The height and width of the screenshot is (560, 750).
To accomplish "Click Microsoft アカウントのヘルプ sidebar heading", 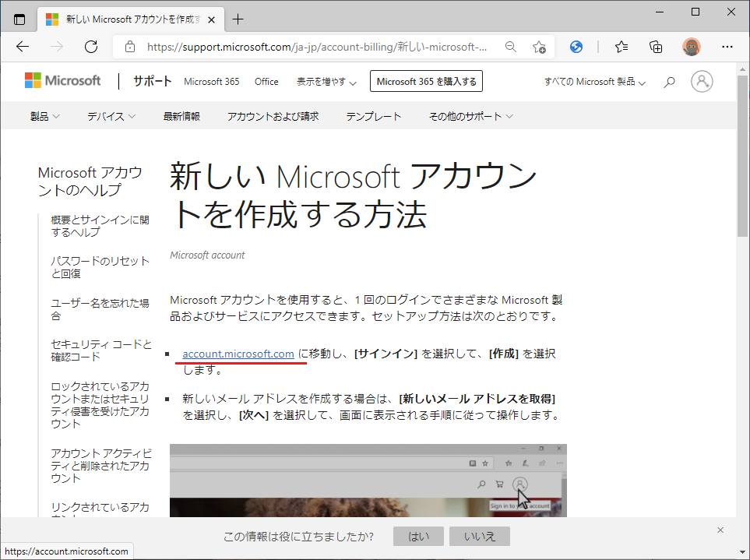I will 90,181.
